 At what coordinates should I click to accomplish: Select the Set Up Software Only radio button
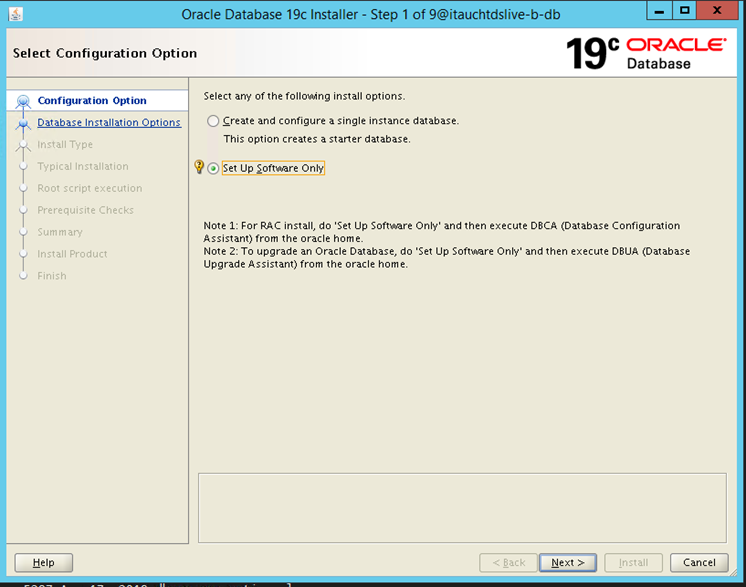point(213,168)
